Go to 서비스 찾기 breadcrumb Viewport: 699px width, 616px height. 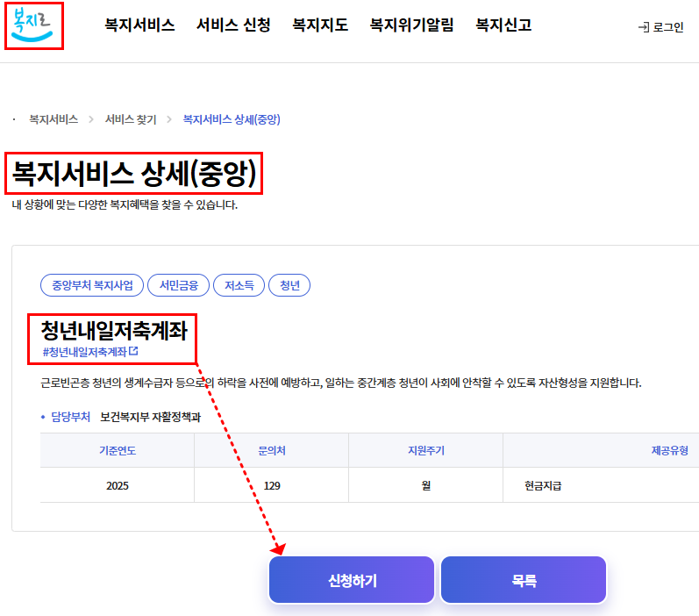click(131, 119)
